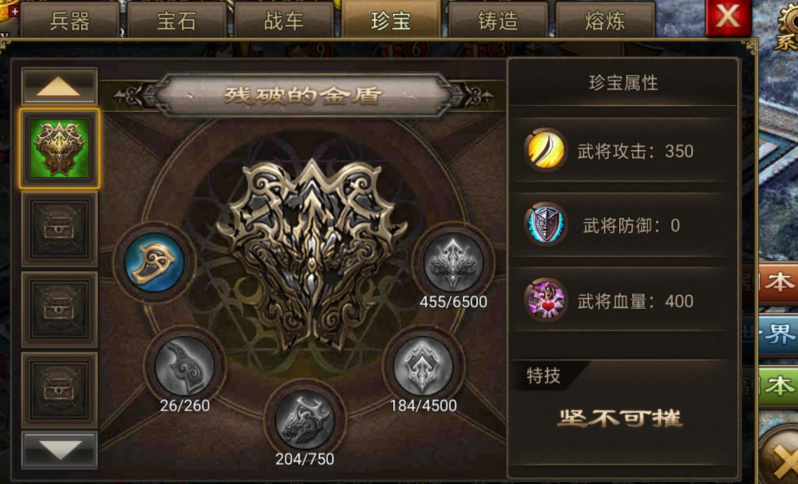Open the 铸造 tab
This screenshot has width=798, height=484.
(x=498, y=20)
